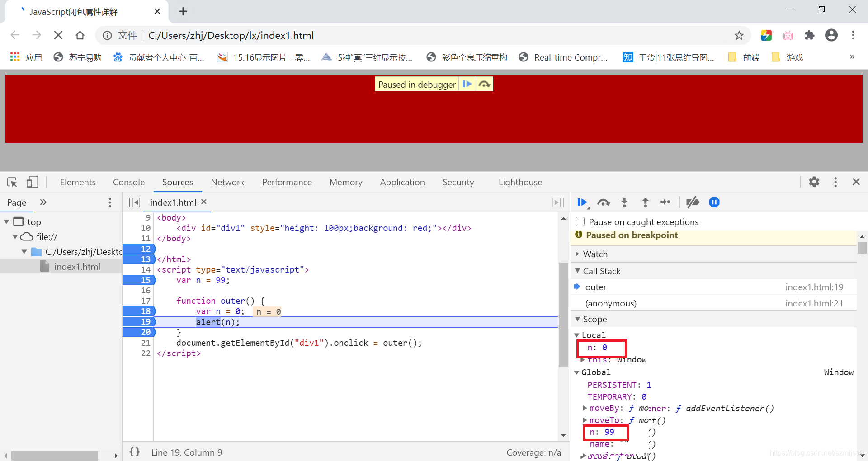Toggle breakpoint on line 12

point(139,249)
